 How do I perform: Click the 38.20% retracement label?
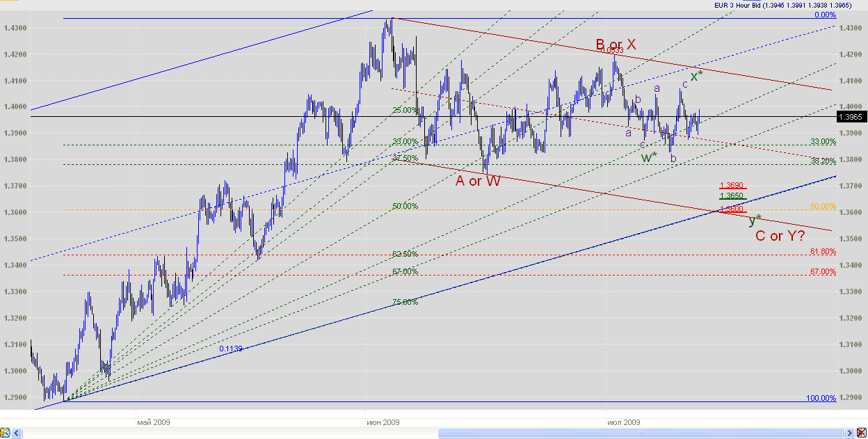click(x=823, y=161)
